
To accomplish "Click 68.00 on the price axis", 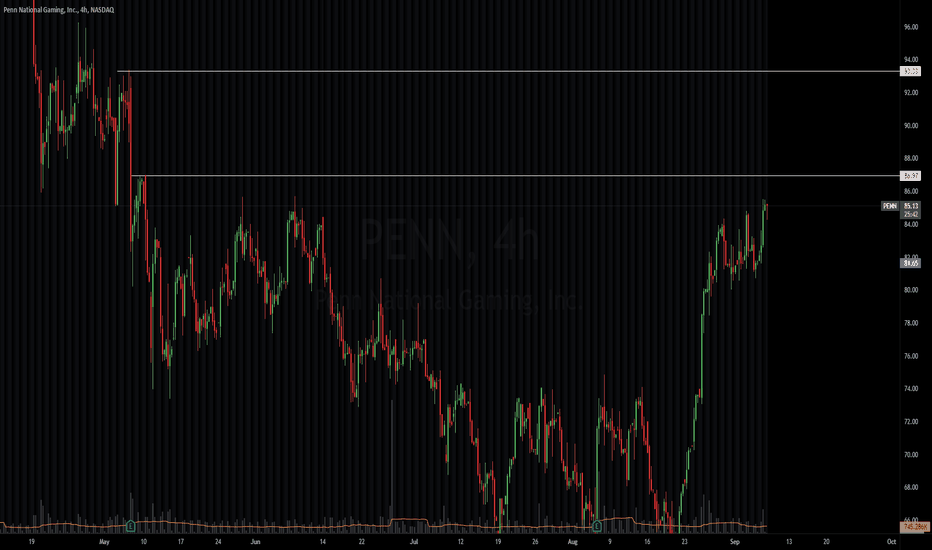I will (x=911, y=488).
